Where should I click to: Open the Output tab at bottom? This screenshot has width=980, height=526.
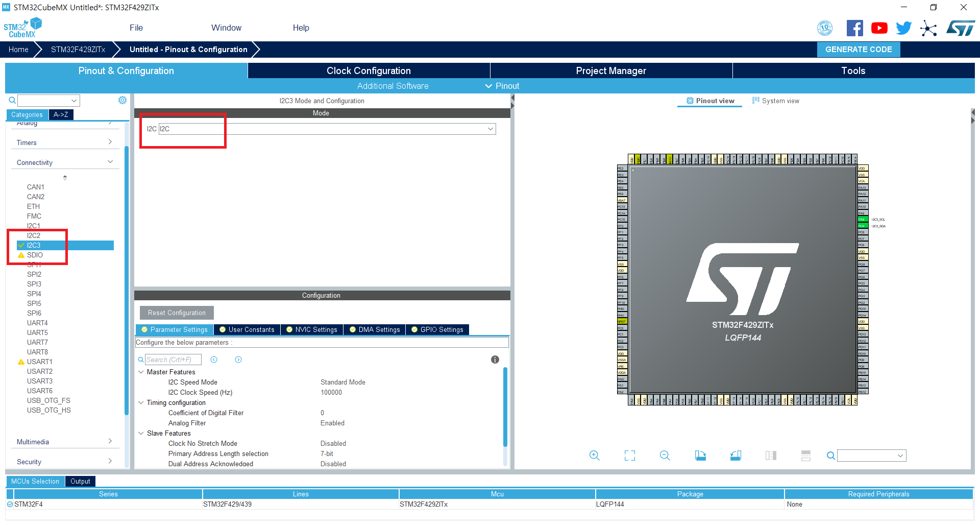click(x=80, y=481)
